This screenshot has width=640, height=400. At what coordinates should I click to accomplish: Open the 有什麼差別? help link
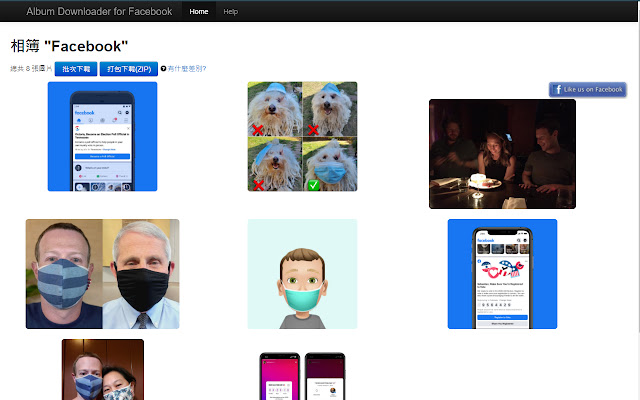(x=187, y=69)
